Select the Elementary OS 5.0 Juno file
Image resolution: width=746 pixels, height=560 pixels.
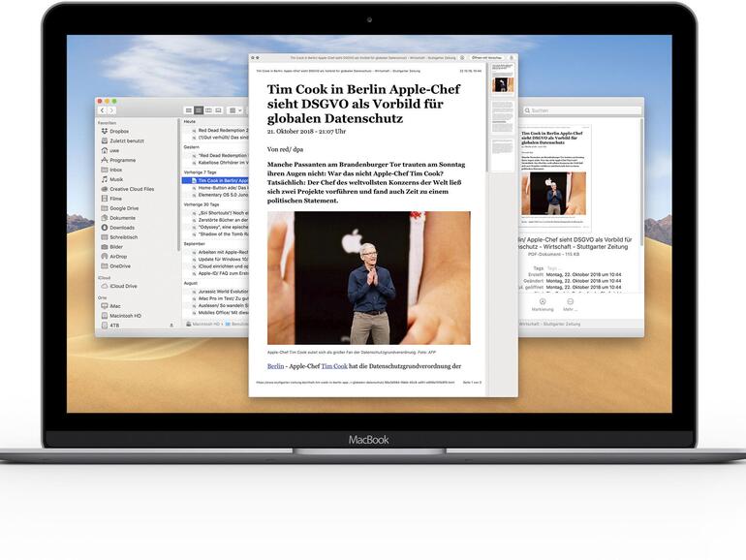click(215, 195)
